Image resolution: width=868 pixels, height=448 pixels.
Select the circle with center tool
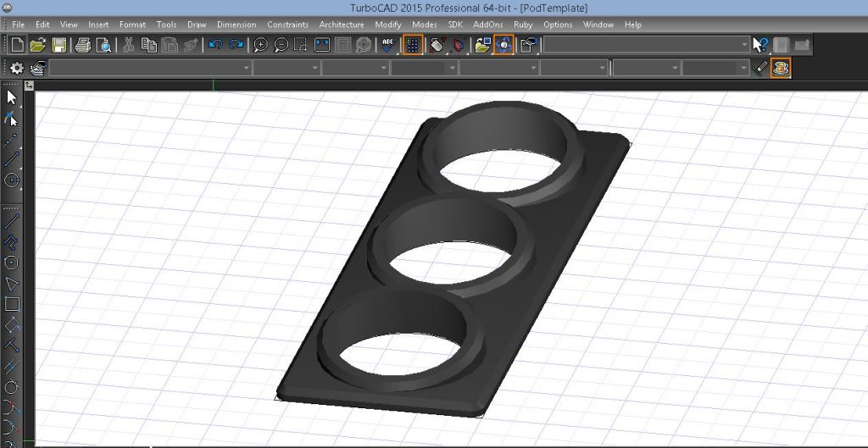coord(12,180)
